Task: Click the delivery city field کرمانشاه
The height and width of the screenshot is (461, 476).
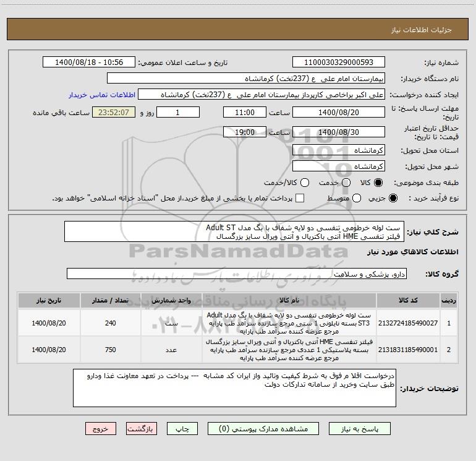Action: point(339,166)
